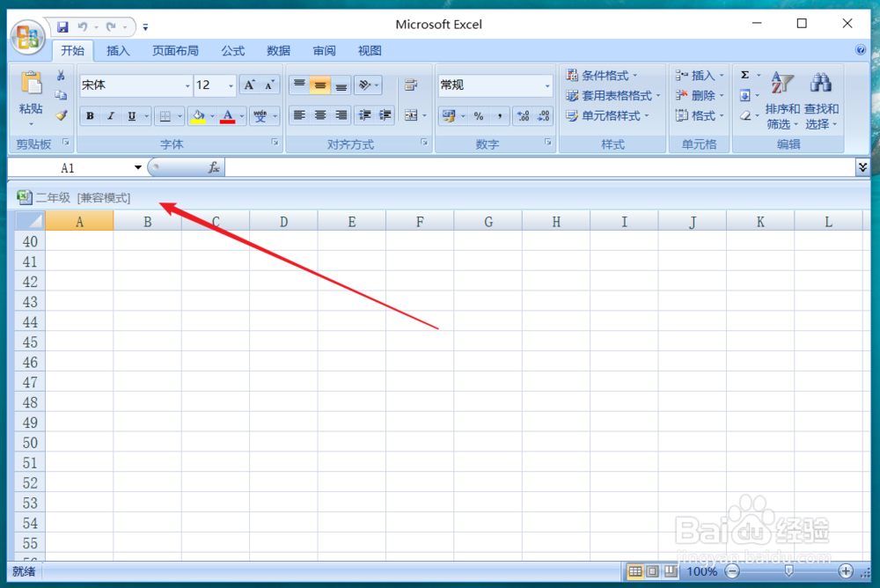
Task: Click the text orientation icon
Action: tap(365, 85)
